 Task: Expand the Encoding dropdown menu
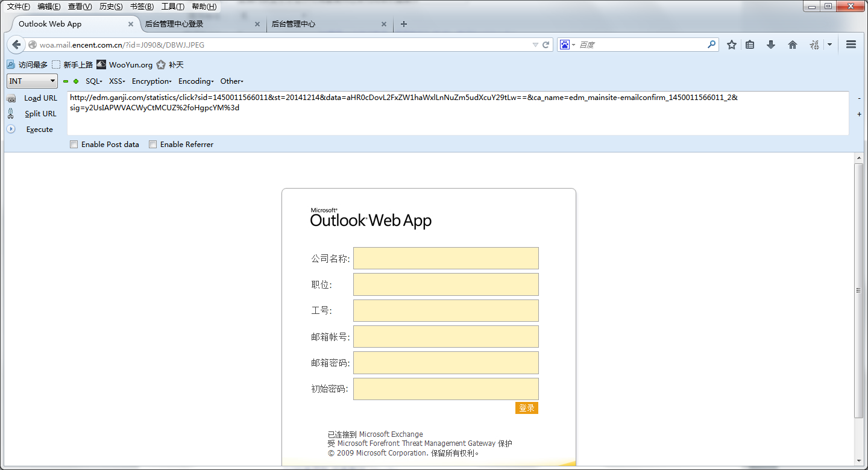click(x=197, y=81)
